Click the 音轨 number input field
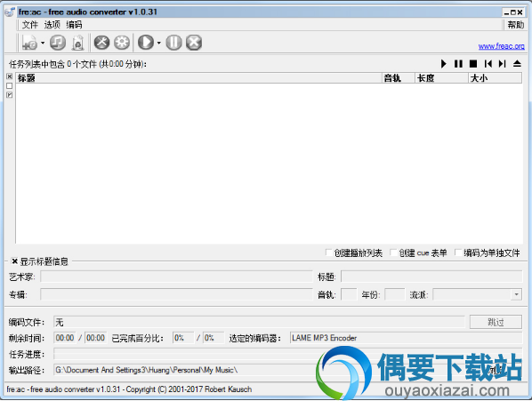This screenshot has width=532, height=401. (349, 294)
